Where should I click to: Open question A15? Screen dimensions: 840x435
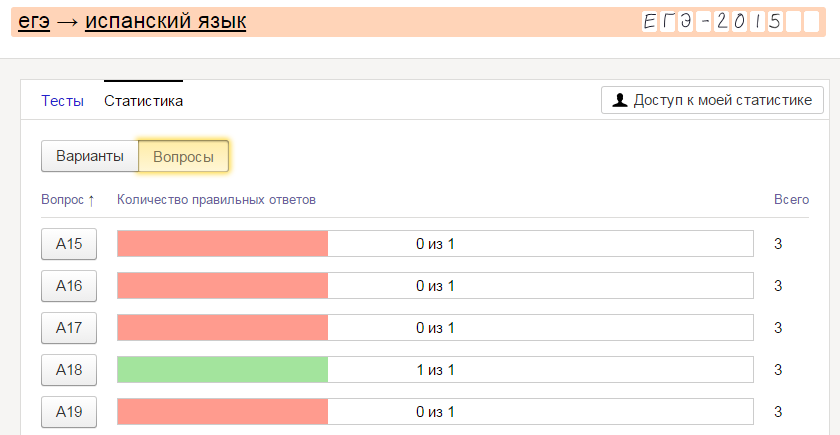coord(69,244)
